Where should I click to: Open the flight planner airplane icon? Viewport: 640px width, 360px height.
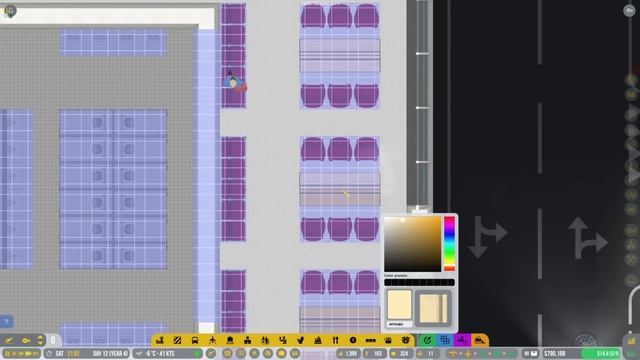click(x=9, y=340)
